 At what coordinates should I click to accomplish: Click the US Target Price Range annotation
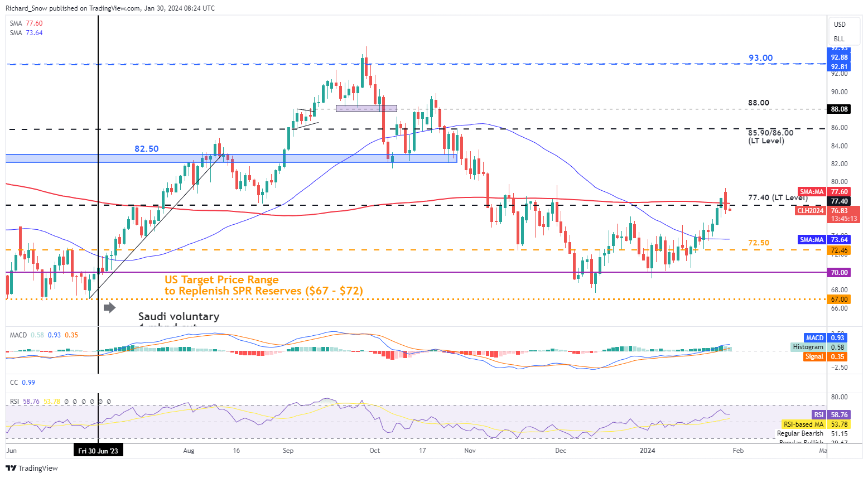tap(264, 286)
